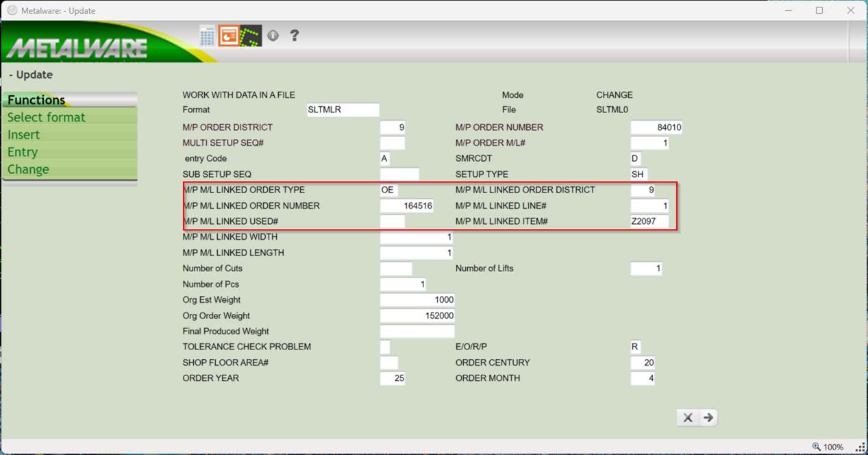Image resolution: width=868 pixels, height=455 pixels.
Task: Click the empty MULTI SETUP SEQ# field
Action: click(393, 143)
